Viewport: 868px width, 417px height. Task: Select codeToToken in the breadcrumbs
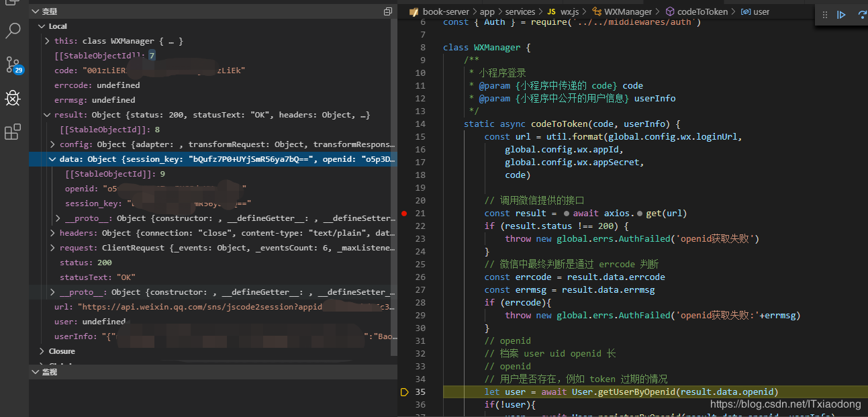coord(702,11)
